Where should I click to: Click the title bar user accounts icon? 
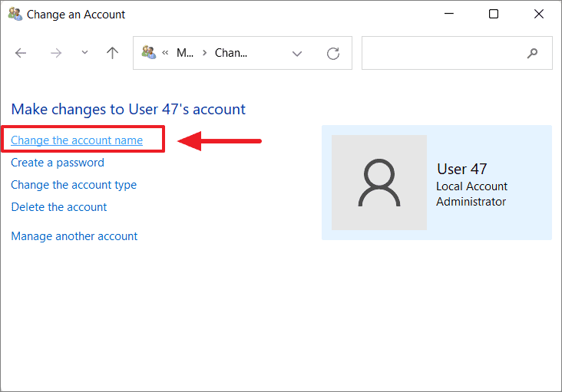[x=15, y=15]
